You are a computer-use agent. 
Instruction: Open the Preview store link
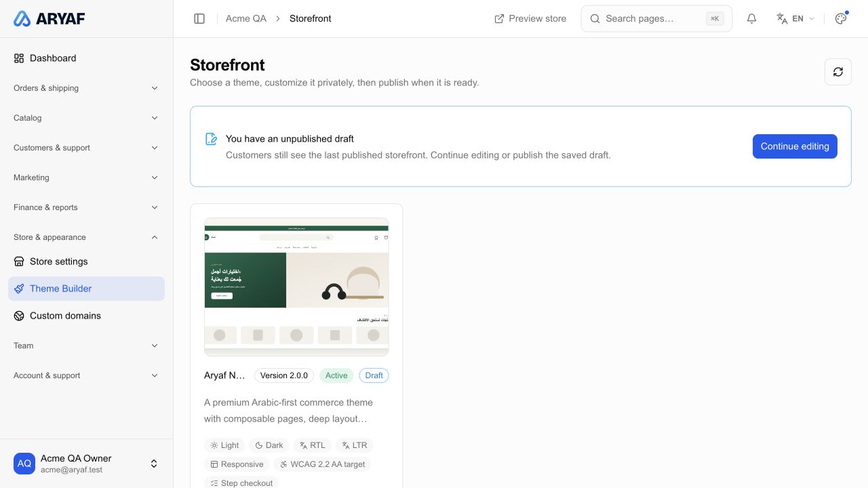point(530,18)
